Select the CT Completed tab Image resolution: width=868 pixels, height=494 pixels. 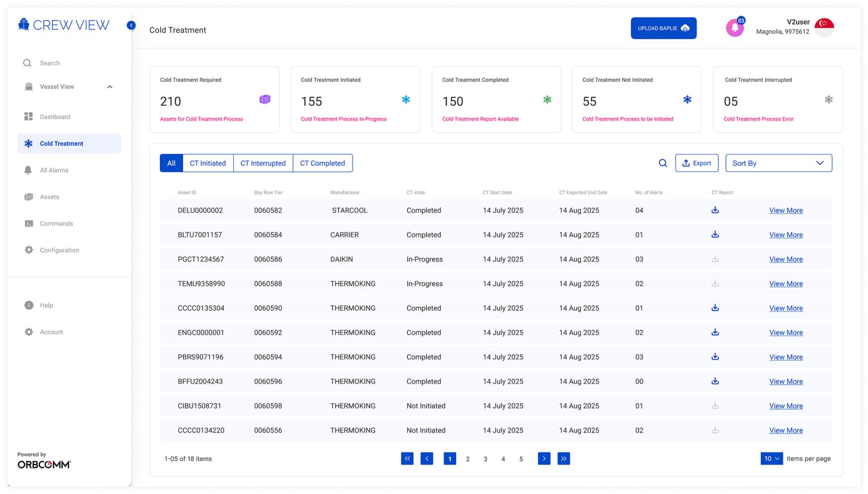pyautogui.click(x=323, y=163)
